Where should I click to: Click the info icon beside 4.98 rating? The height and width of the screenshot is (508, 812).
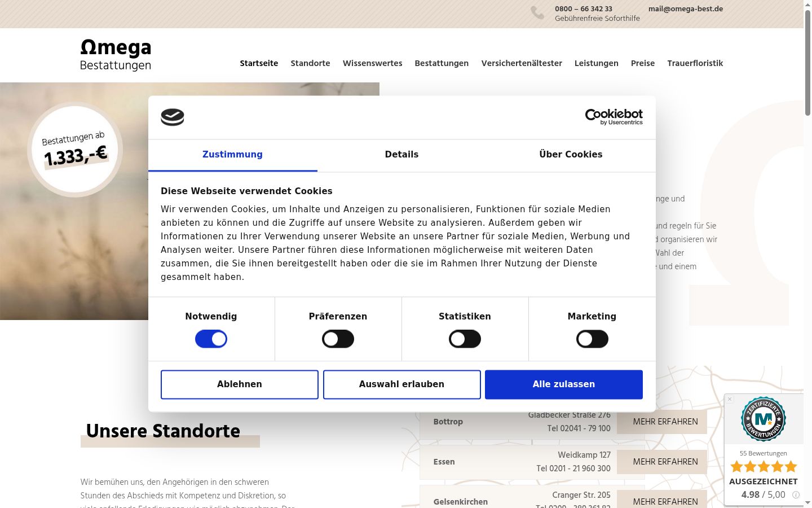click(x=796, y=495)
